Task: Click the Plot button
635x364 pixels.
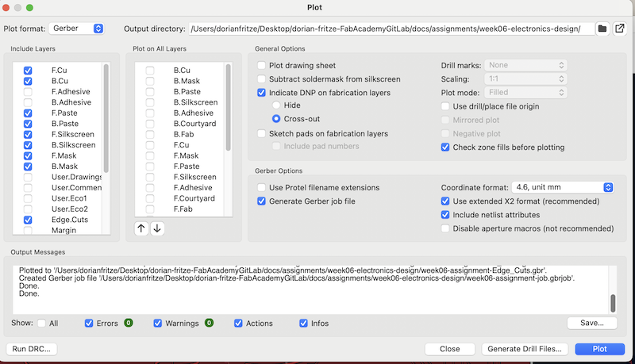Action: point(601,349)
